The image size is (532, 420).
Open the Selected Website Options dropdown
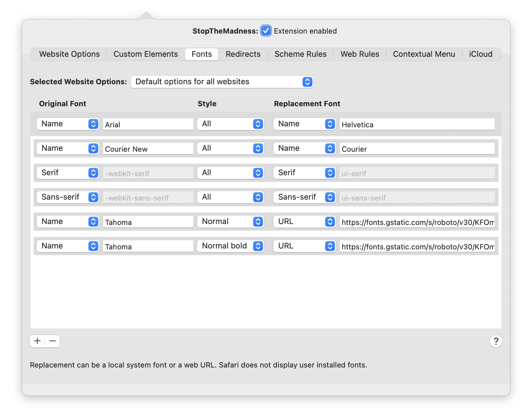pos(222,82)
